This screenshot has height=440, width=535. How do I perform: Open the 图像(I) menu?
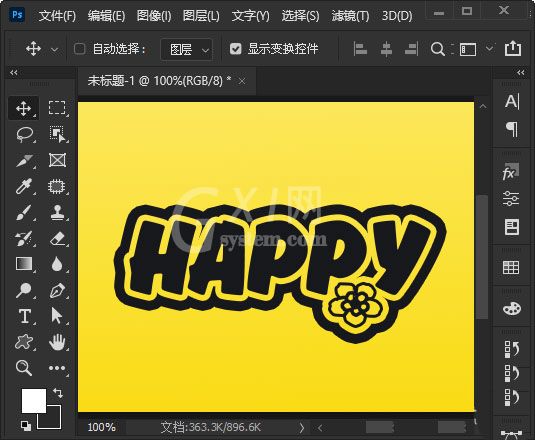(154, 16)
